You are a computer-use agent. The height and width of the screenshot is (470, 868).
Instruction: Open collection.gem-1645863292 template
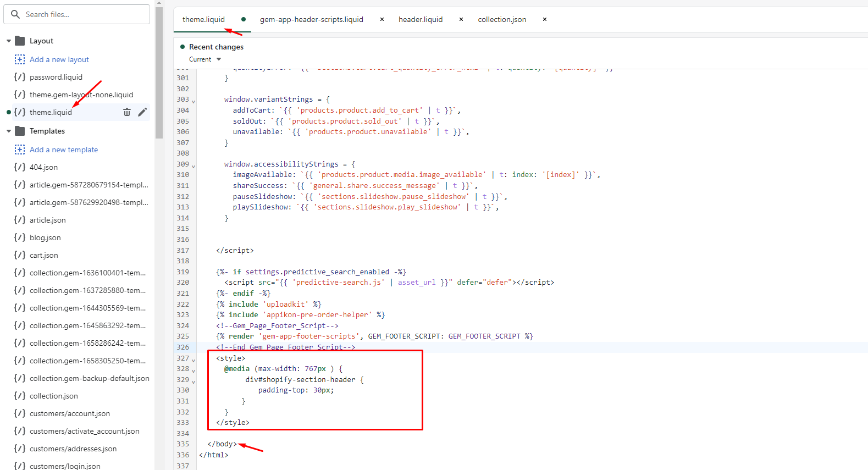click(x=88, y=325)
